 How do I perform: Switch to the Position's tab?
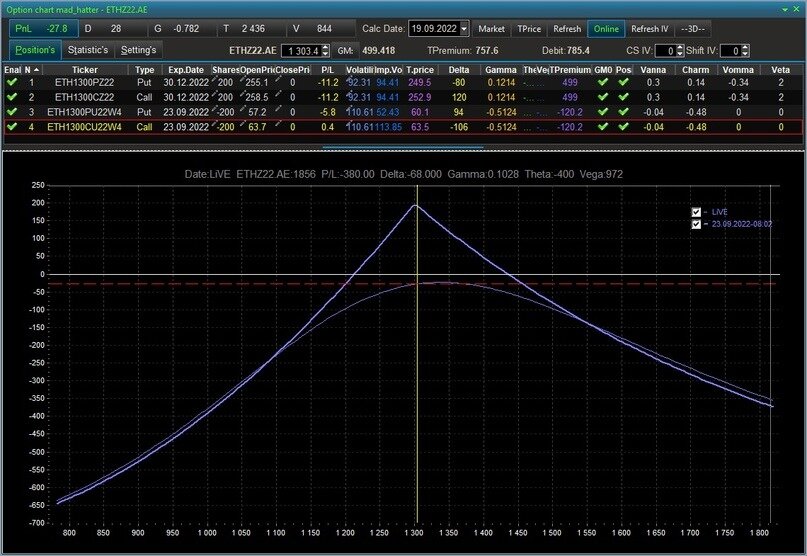coord(35,50)
